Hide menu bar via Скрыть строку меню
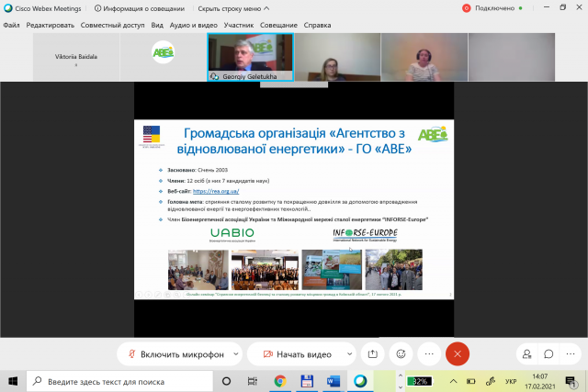The image size is (588, 392). [x=233, y=8]
